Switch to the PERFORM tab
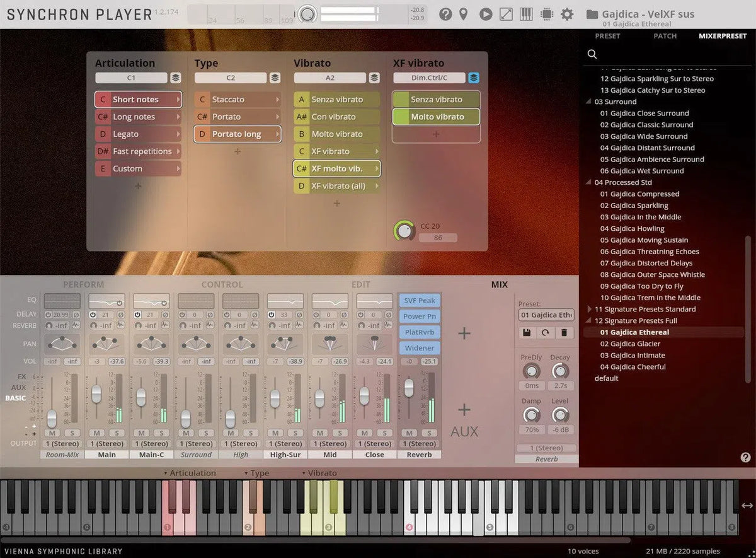The width and height of the screenshot is (756, 558). point(83,285)
